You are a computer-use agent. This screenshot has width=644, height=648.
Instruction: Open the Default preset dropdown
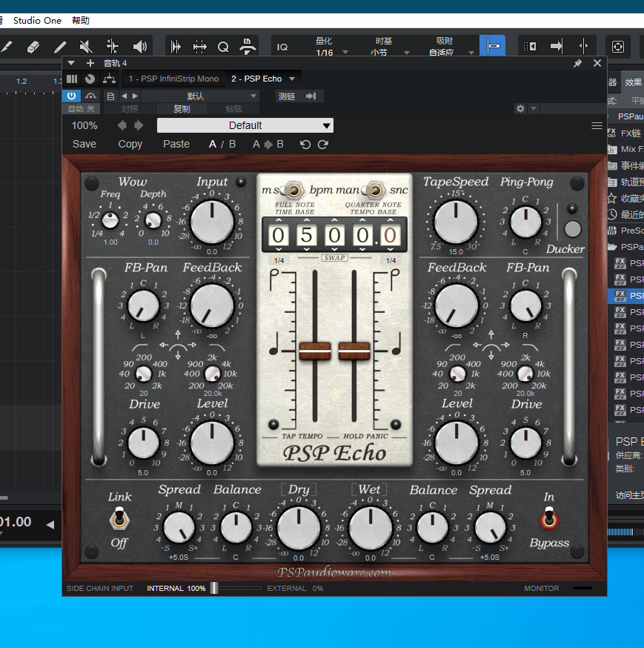click(x=245, y=125)
